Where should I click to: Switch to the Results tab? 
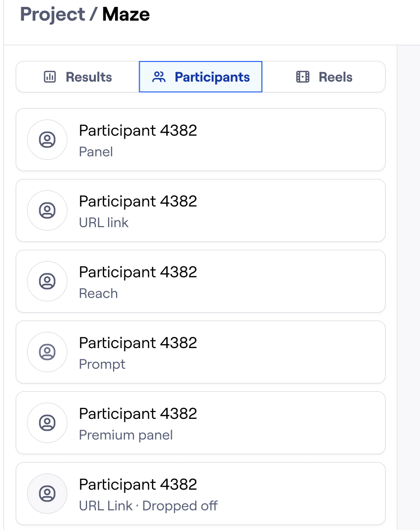pyautogui.click(x=78, y=77)
